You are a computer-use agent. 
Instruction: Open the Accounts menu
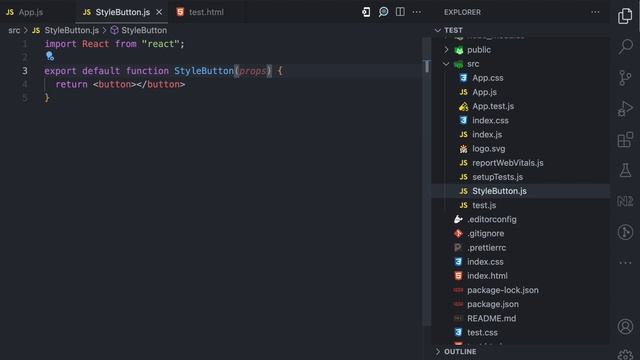[x=625, y=327]
